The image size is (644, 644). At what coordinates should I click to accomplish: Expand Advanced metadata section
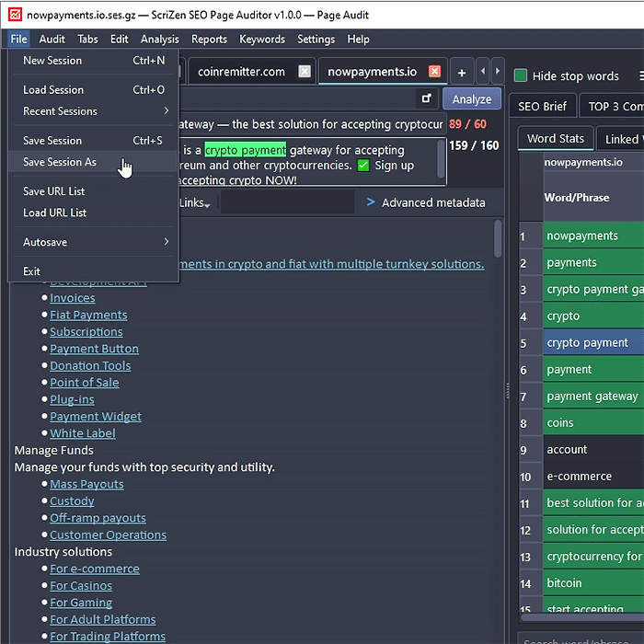coord(425,202)
